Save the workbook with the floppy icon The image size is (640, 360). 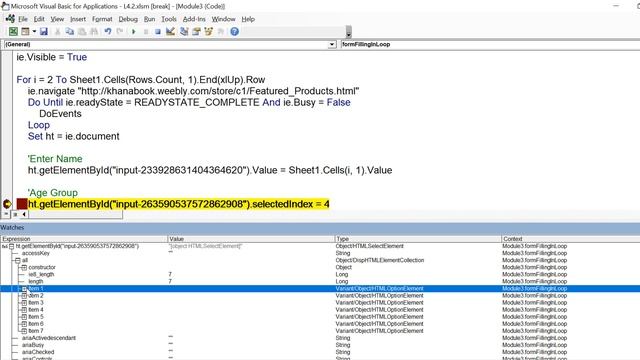coord(44,31)
